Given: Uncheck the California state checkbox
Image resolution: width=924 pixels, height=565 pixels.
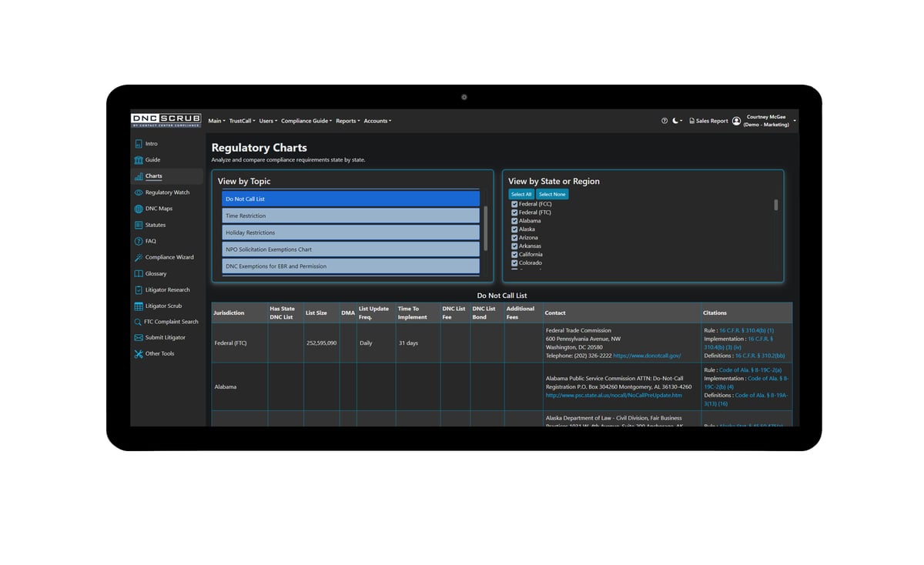Looking at the screenshot, I should coord(514,255).
